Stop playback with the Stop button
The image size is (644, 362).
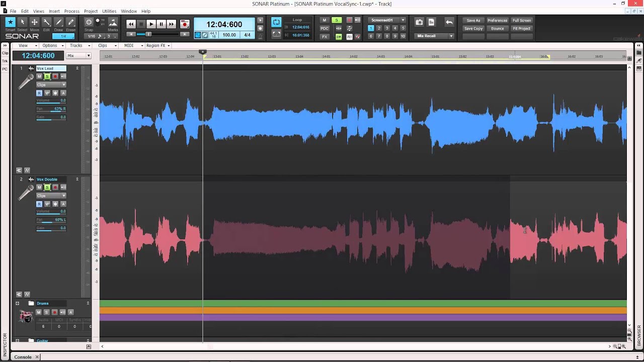tap(141, 24)
